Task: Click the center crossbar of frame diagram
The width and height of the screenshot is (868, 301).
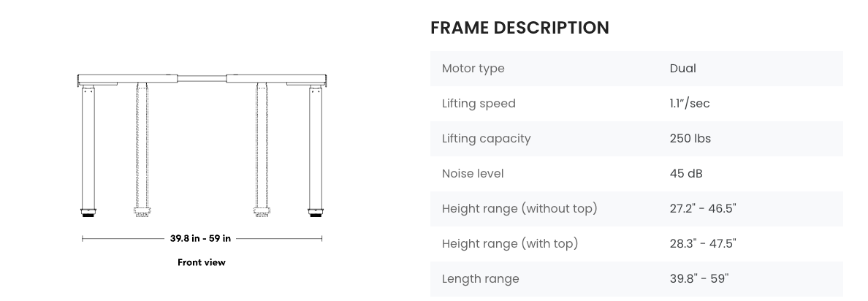Action: tap(202, 77)
